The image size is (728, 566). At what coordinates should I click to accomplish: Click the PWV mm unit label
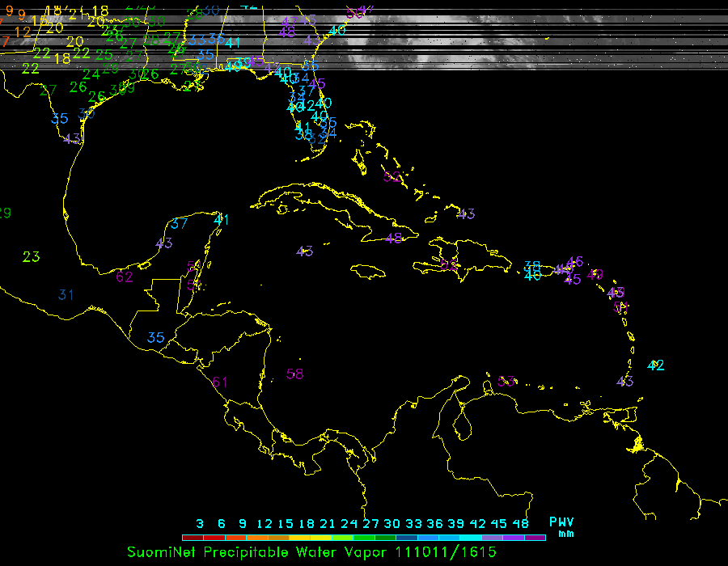[561, 527]
